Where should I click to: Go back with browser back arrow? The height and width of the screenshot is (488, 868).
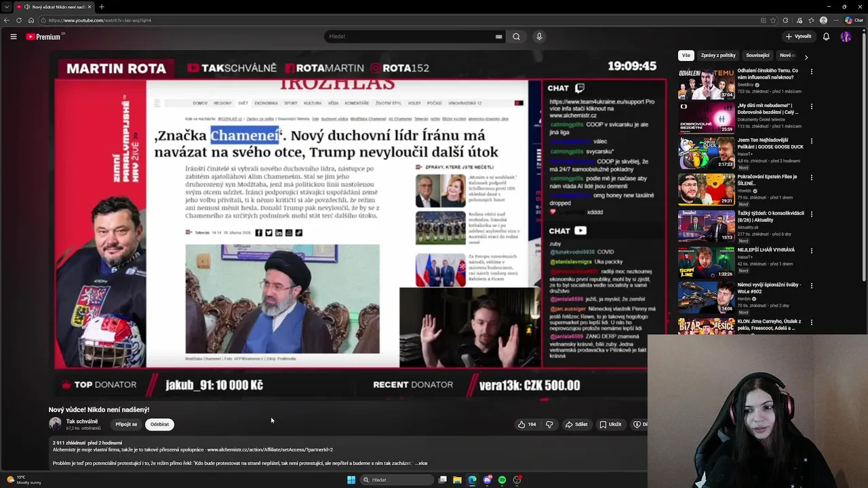coord(7,20)
